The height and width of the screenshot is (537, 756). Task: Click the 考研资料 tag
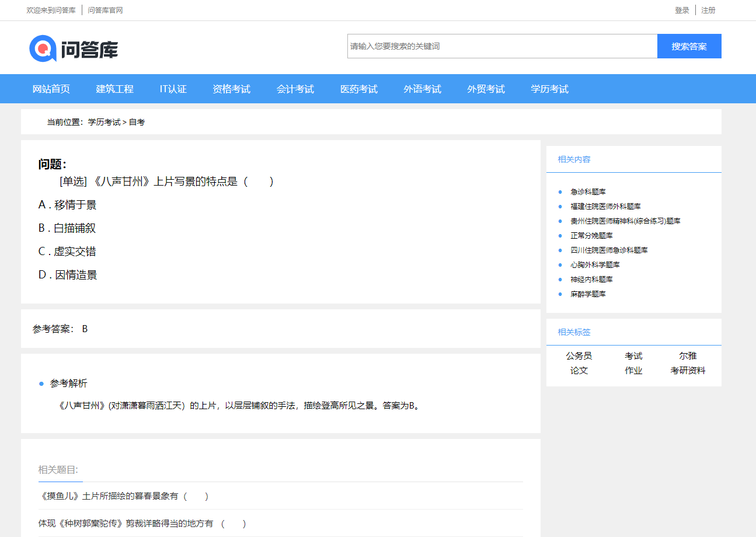(688, 370)
